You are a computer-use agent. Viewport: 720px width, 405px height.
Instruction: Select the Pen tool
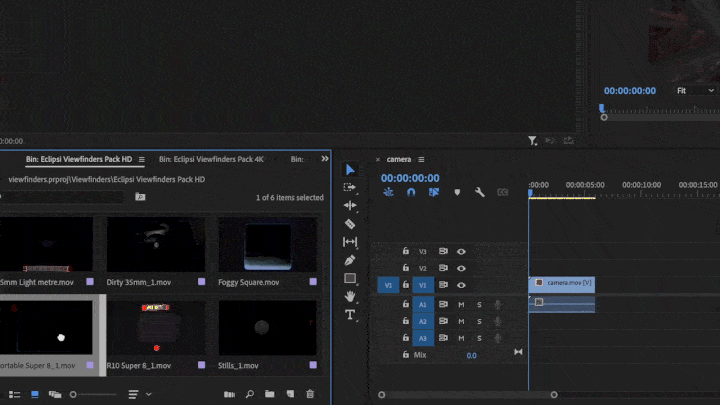(350, 260)
